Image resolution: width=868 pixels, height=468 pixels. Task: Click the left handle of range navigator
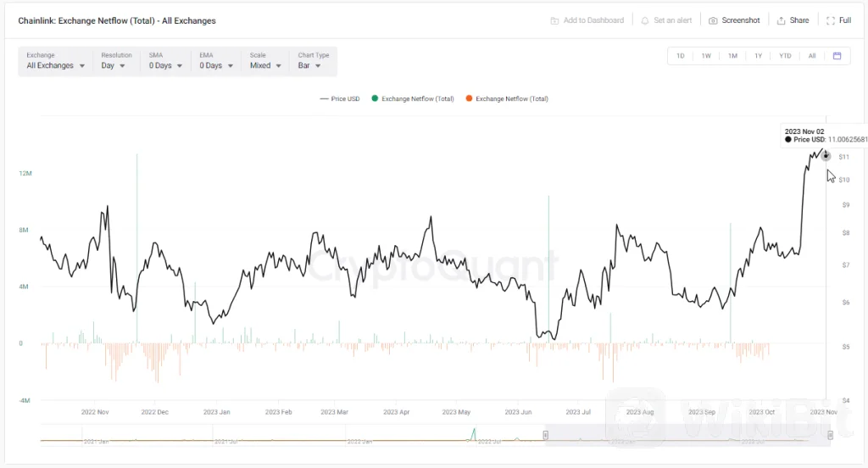click(546, 435)
